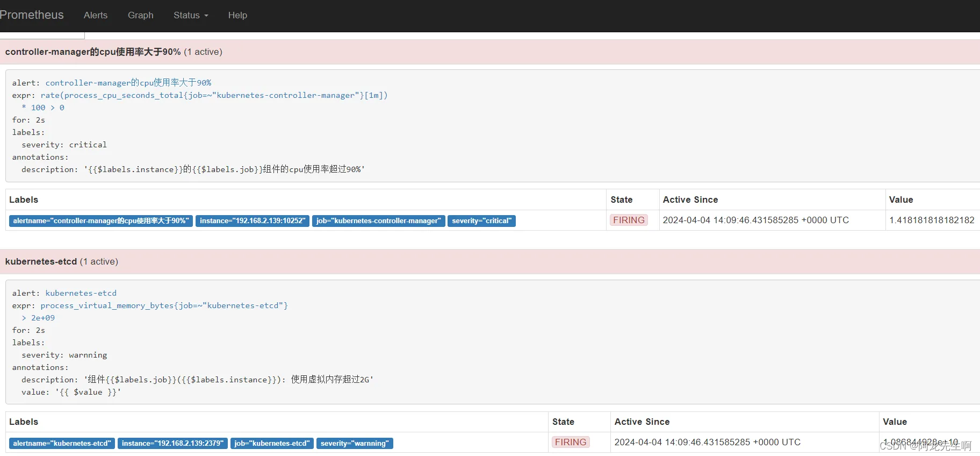Click the etcd description annotation about 2G
Image resolution: width=980 pixels, height=456 pixels.
pos(198,380)
